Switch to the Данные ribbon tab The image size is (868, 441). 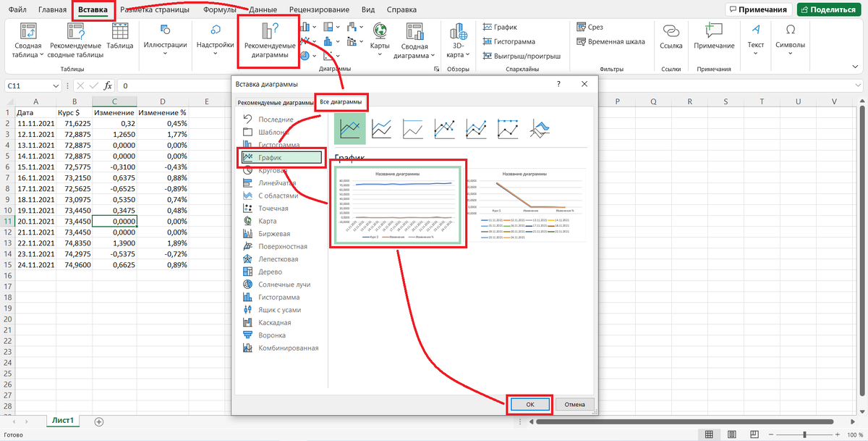click(x=263, y=10)
